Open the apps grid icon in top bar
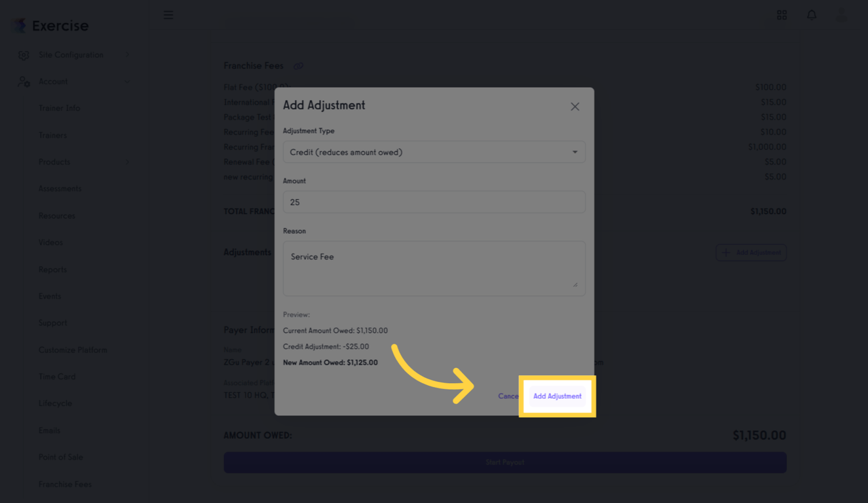Screen dimensions: 868x503 coord(782,14)
